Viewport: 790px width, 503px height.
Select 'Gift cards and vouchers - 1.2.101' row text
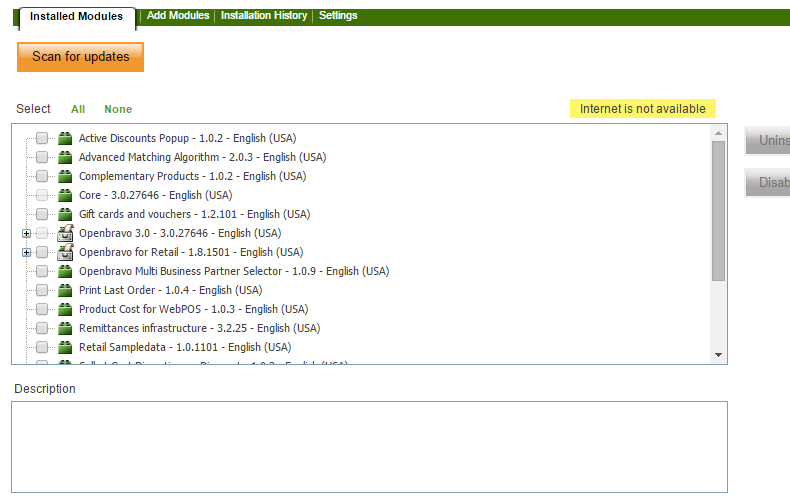(x=194, y=214)
